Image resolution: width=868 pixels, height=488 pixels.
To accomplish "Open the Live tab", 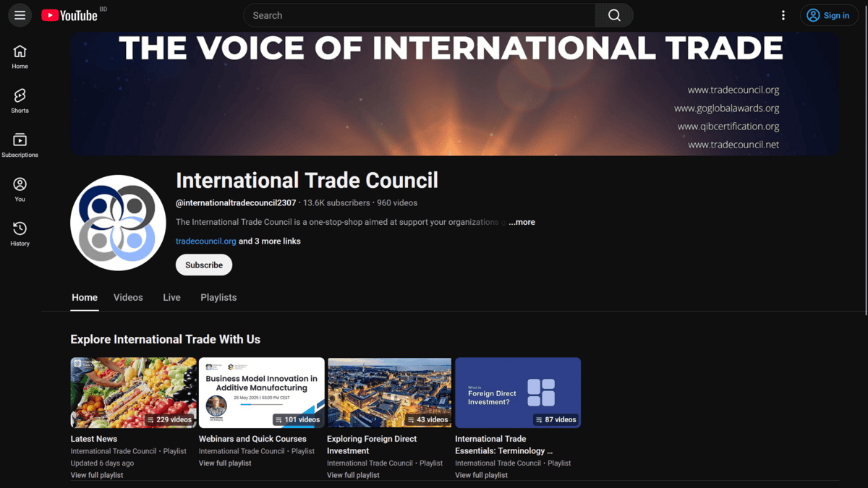I will 171,297.
